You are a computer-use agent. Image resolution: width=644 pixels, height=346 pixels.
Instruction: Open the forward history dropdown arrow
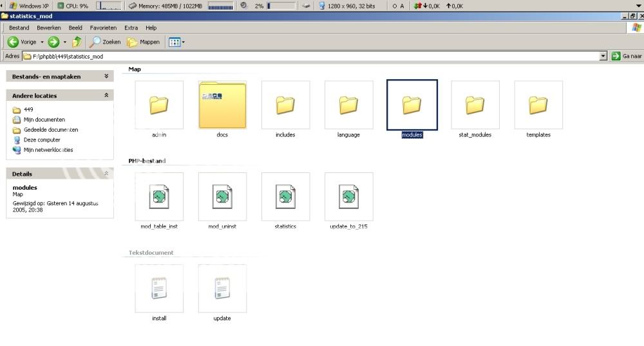[65, 42]
